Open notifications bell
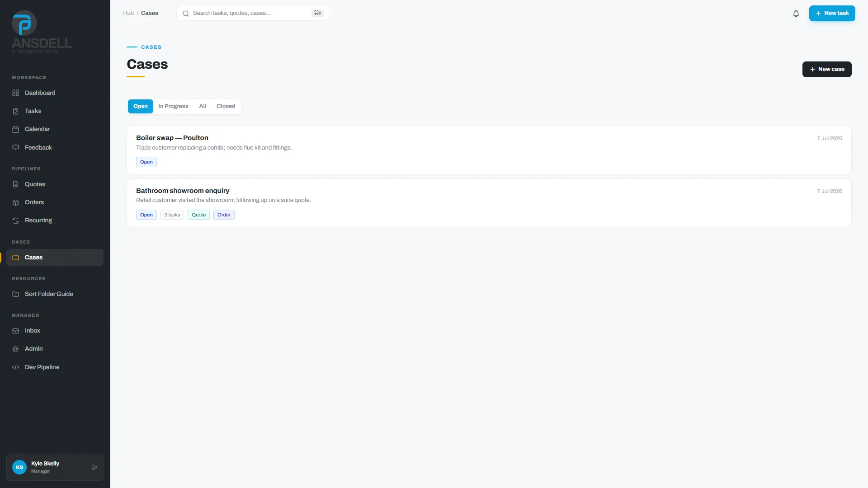 (x=796, y=14)
